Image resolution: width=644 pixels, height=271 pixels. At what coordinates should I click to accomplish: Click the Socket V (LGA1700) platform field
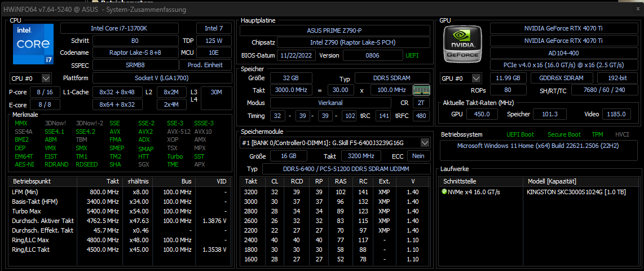162,78
